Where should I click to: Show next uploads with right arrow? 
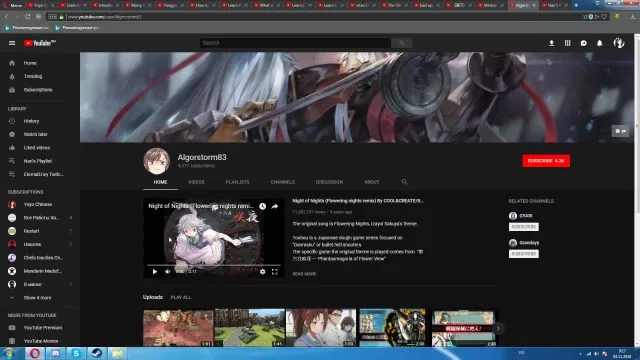pyautogui.click(x=498, y=328)
